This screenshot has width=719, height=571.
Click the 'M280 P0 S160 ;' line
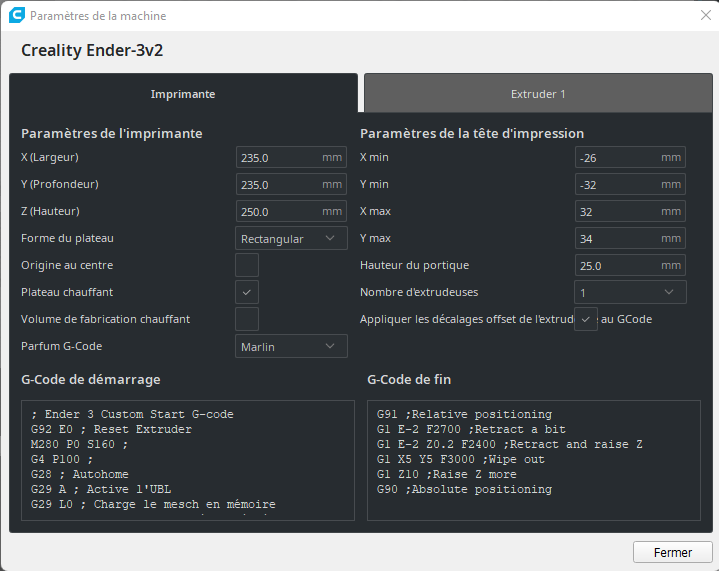pyautogui.click(x=79, y=444)
